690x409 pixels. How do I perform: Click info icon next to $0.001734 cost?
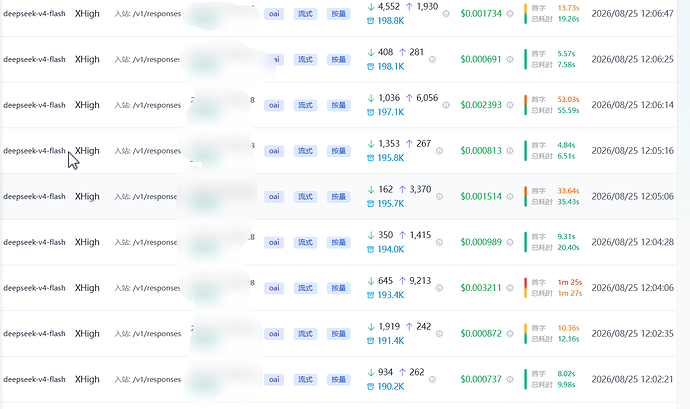pos(510,14)
